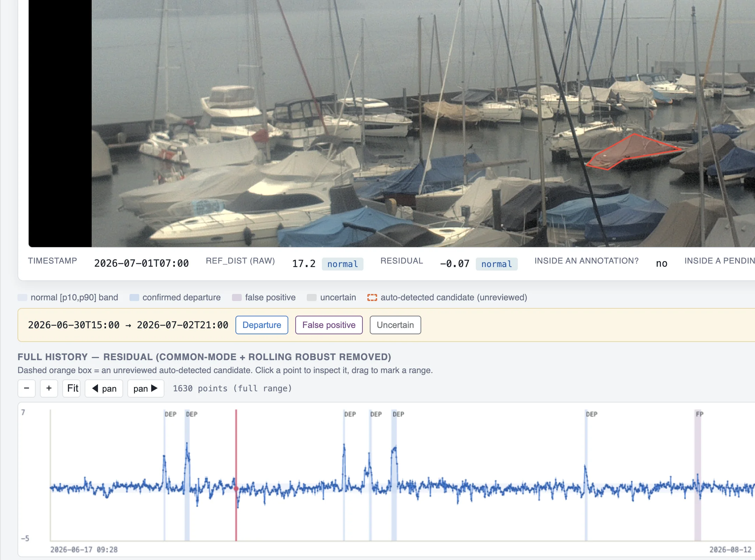Viewport: 755px width, 560px height.
Task: Click the sixth DEP marker on chart
Action: [x=592, y=414]
